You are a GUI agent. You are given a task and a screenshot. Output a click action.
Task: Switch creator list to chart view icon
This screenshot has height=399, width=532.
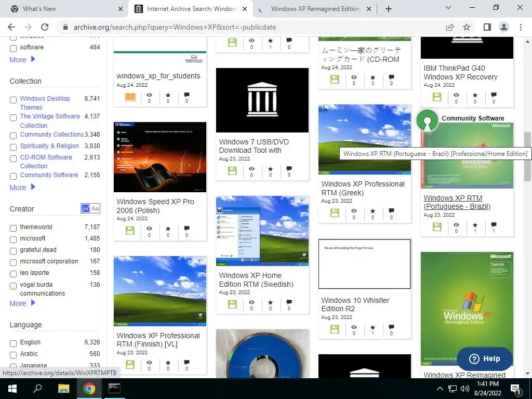click(x=85, y=208)
